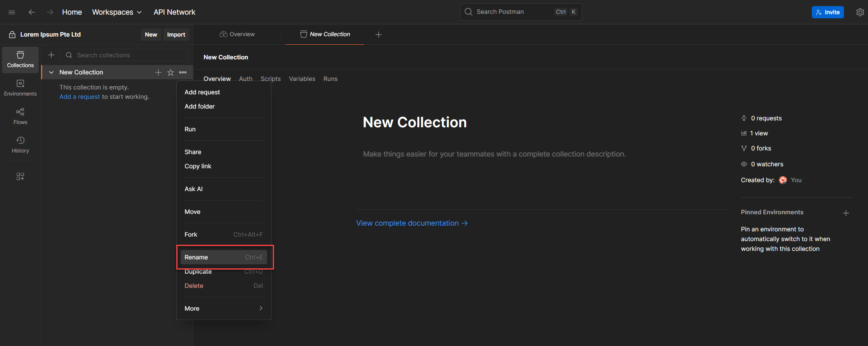Open the Variables sub-tab

click(302, 79)
